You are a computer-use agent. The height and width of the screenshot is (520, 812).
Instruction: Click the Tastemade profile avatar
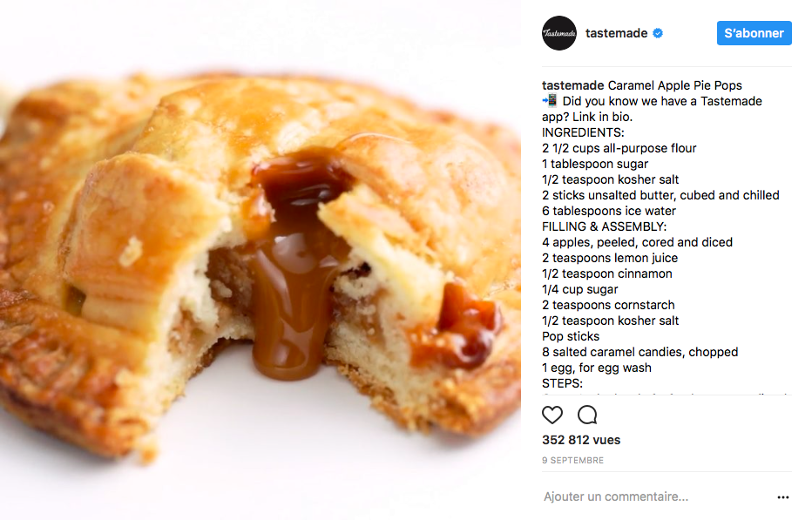(559, 33)
